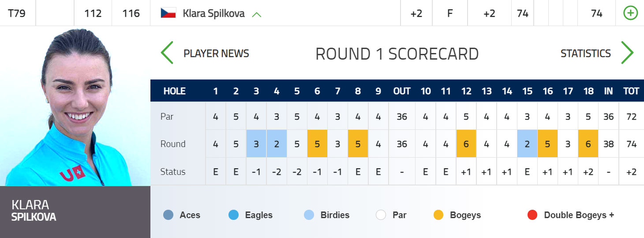Screen dimensions: 644x238
Task: Click the Aces legend dot
Action: point(168,215)
